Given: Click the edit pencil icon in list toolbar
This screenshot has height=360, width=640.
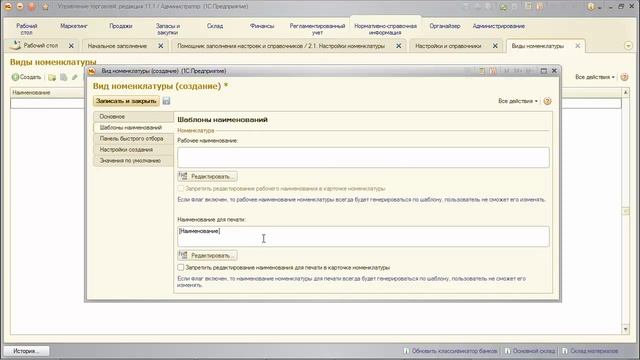Looking at the screenshot, I should [75, 77].
